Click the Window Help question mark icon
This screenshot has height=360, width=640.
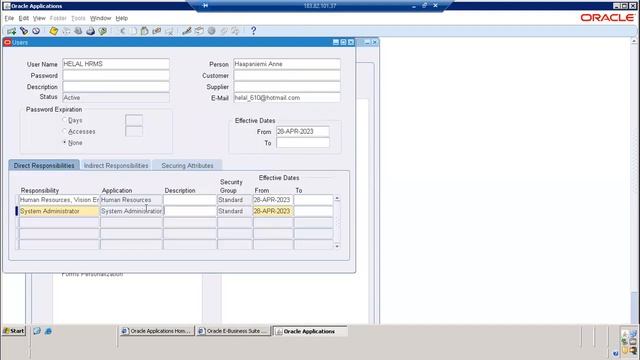click(253, 31)
